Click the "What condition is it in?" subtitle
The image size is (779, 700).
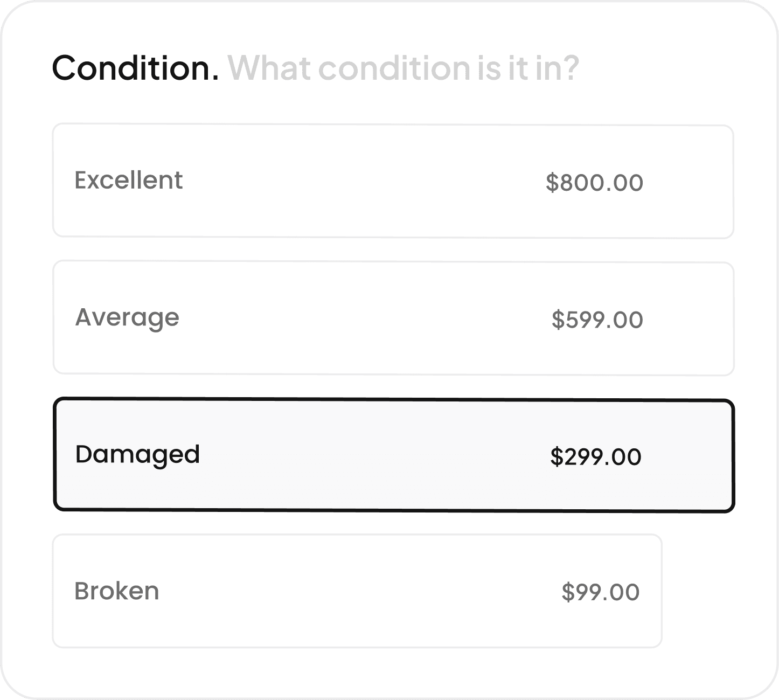[x=403, y=68]
